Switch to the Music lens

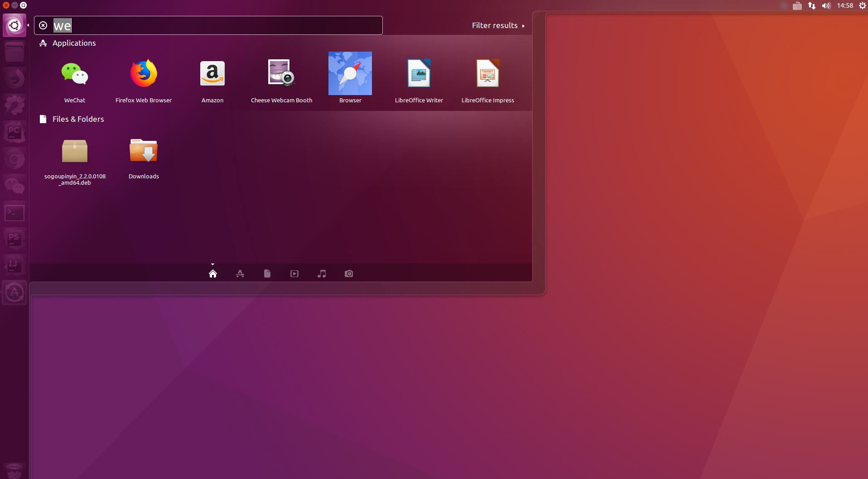coord(322,273)
